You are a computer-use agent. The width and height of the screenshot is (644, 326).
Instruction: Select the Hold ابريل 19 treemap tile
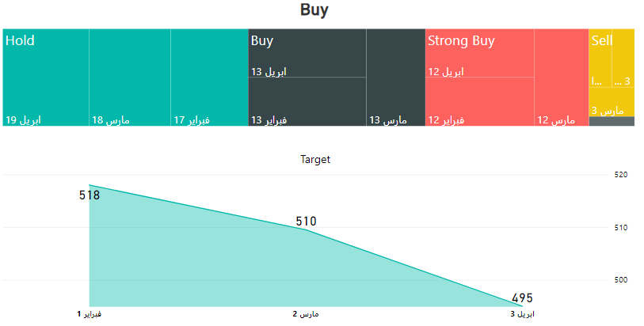pyautogui.click(x=46, y=77)
